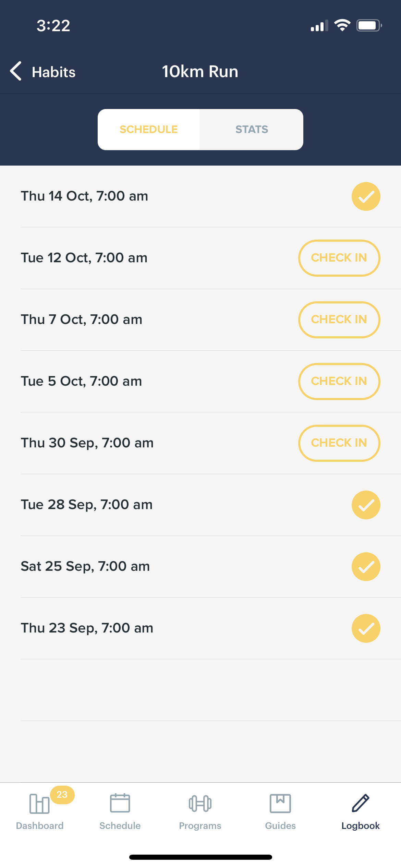Tap the battery status icon
The width and height of the screenshot is (401, 868).
[369, 25]
